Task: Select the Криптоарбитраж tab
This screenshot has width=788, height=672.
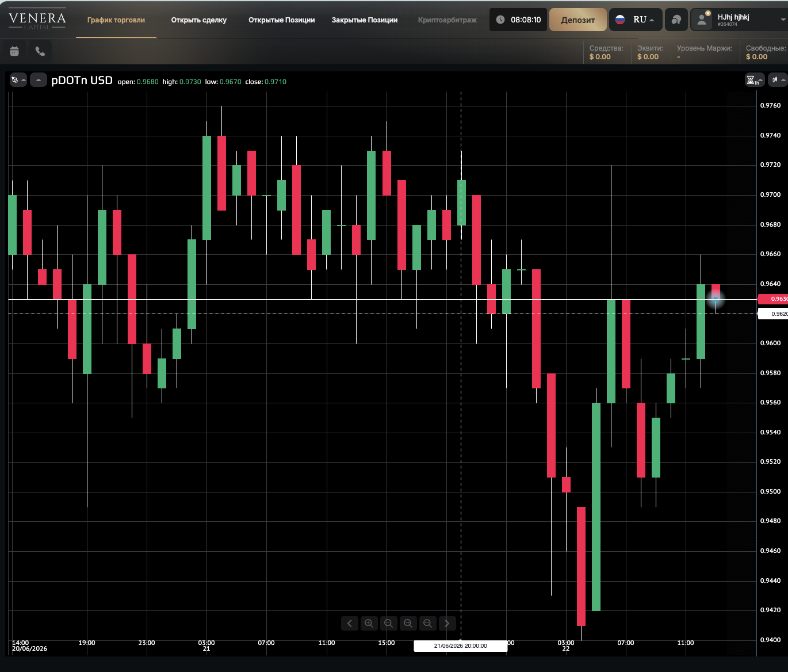Action: click(x=447, y=20)
